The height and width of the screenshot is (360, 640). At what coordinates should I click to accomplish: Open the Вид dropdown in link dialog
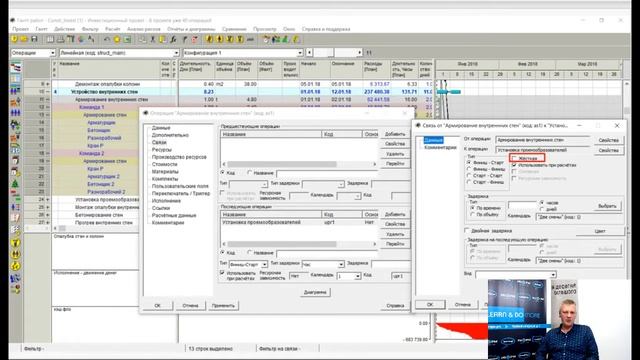click(x=553, y=275)
